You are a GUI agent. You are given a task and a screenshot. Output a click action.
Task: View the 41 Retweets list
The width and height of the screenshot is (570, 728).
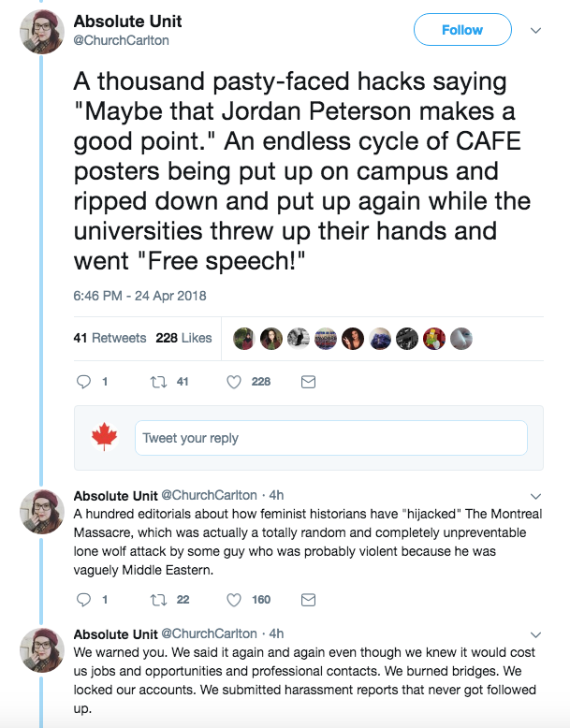pos(110,338)
